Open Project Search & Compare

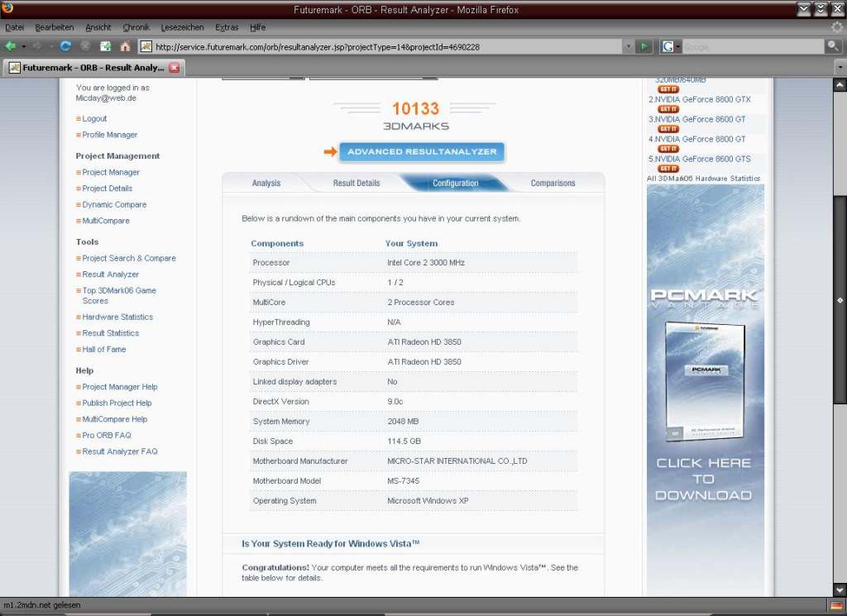click(128, 258)
